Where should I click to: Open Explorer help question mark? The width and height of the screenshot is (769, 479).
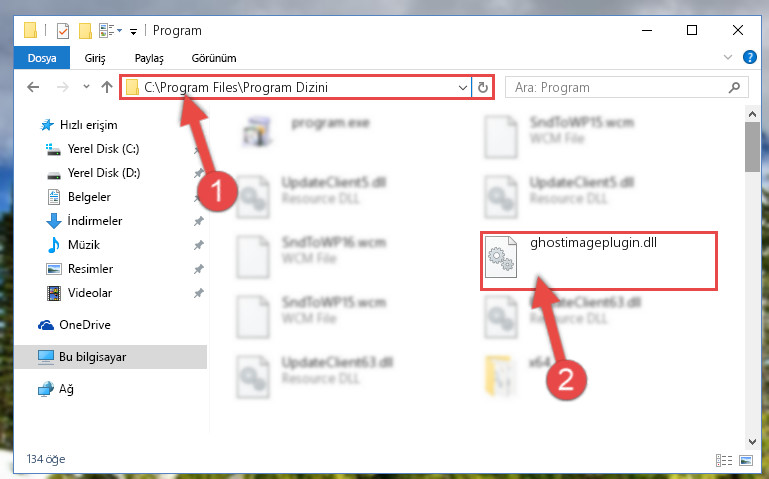749,57
